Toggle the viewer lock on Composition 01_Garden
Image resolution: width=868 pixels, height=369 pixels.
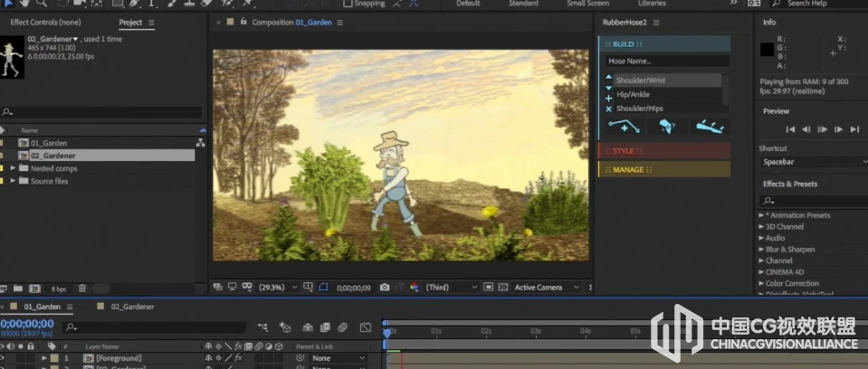click(x=243, y=22)
